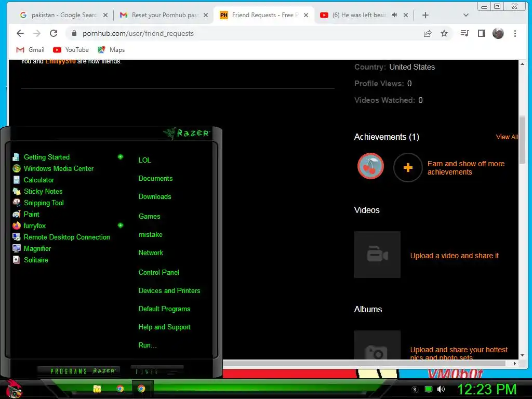Open Control Panel

158,272
